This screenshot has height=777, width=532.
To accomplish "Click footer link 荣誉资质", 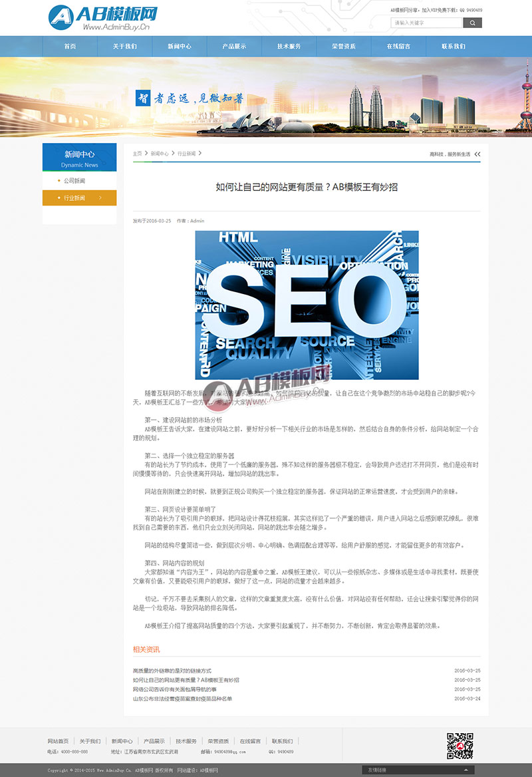I will [218, 741].
